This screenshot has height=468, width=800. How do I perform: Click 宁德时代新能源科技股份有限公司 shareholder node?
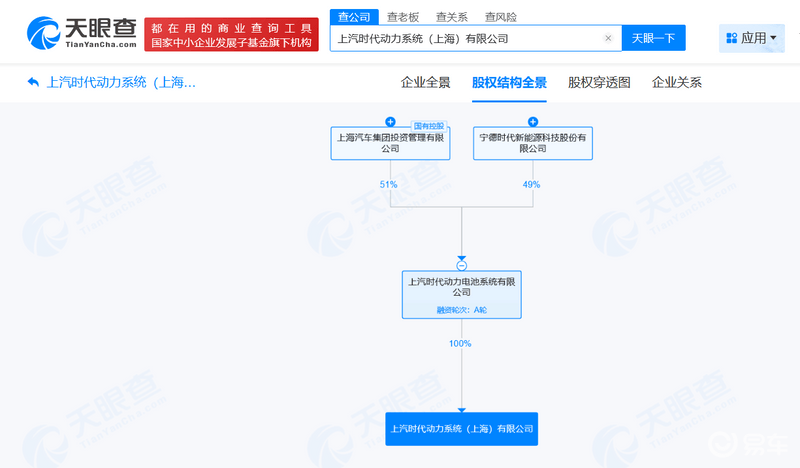tap(532, 143)
